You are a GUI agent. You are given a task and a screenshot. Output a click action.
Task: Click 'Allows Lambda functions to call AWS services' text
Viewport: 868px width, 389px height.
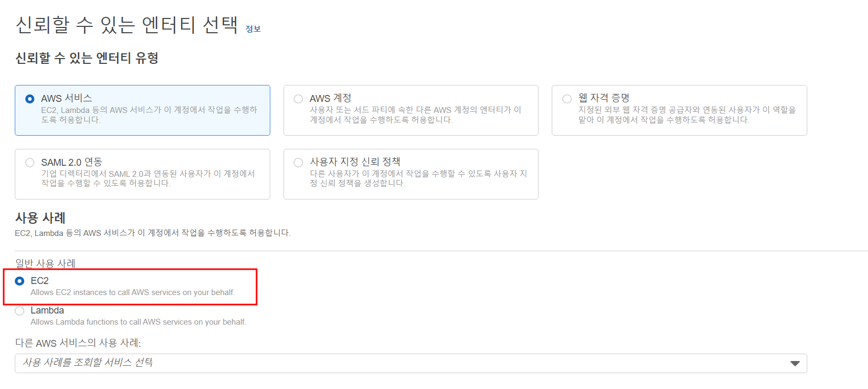tap(138, 322)
